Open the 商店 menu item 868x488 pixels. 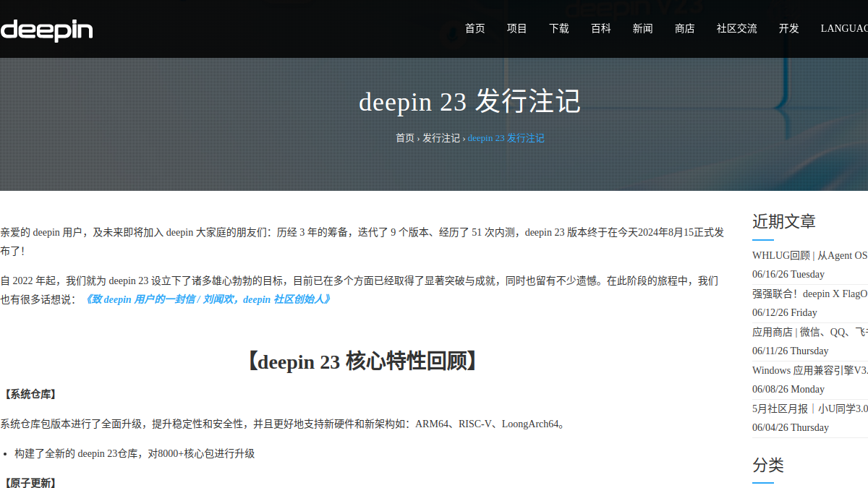(685, 29)
